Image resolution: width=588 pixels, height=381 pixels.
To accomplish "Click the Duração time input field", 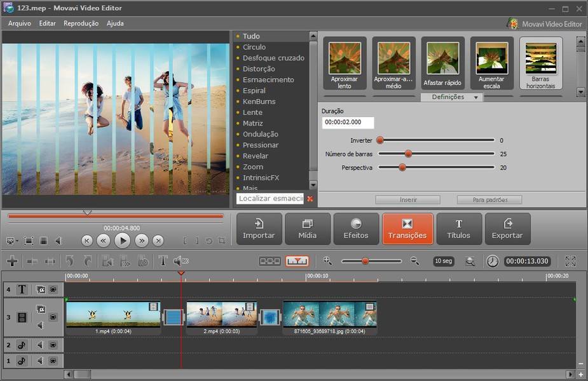I will coord(348,123).
